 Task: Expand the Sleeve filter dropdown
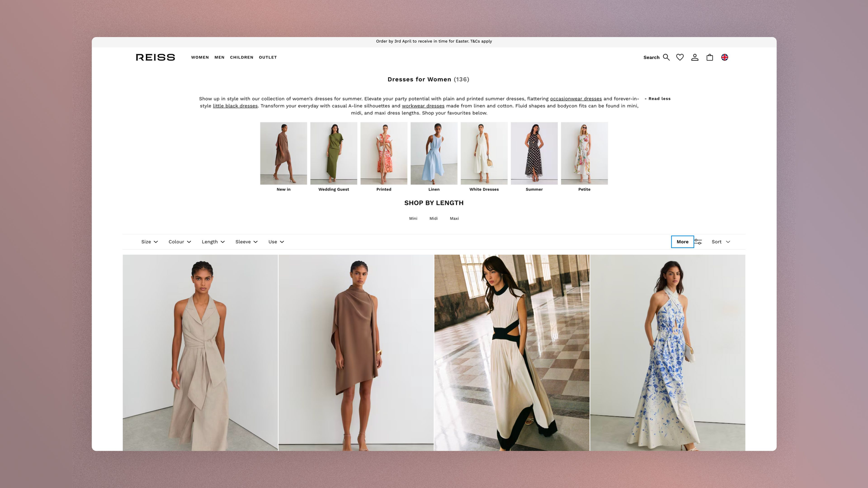click(246, 242)
